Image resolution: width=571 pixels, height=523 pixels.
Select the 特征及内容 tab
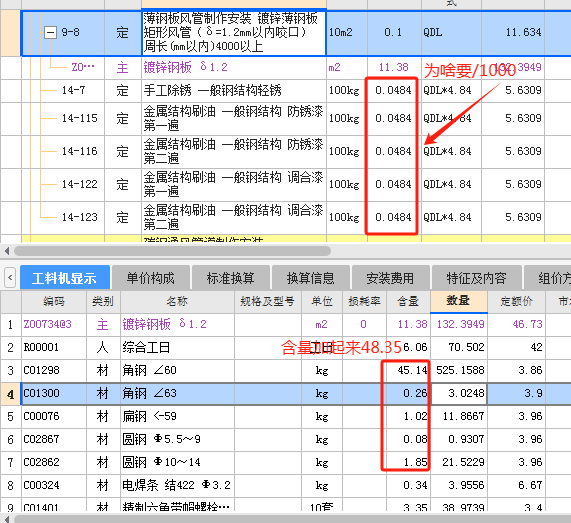pyautogui.click(x=477, y=278)
